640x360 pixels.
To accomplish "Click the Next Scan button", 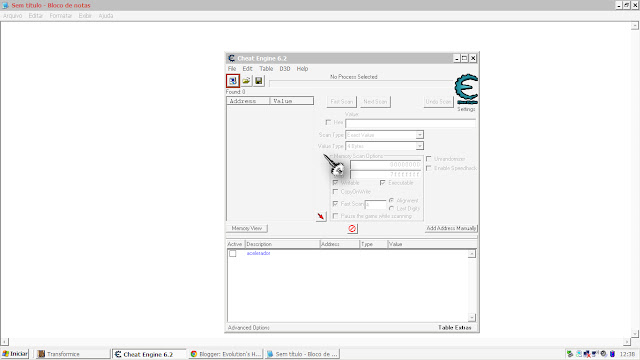I will (x=375, y=102).
